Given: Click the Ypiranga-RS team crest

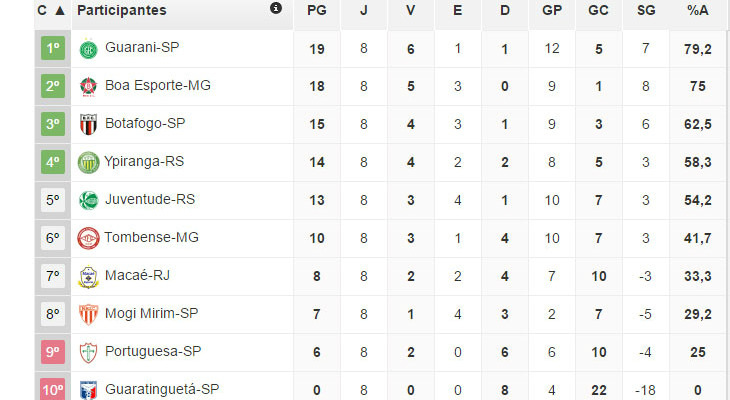Looking at the screenshot, I should coord(89,162).
